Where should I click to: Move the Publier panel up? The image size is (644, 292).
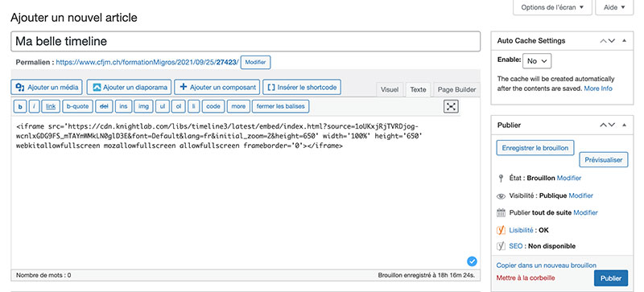tap(603, 125)
